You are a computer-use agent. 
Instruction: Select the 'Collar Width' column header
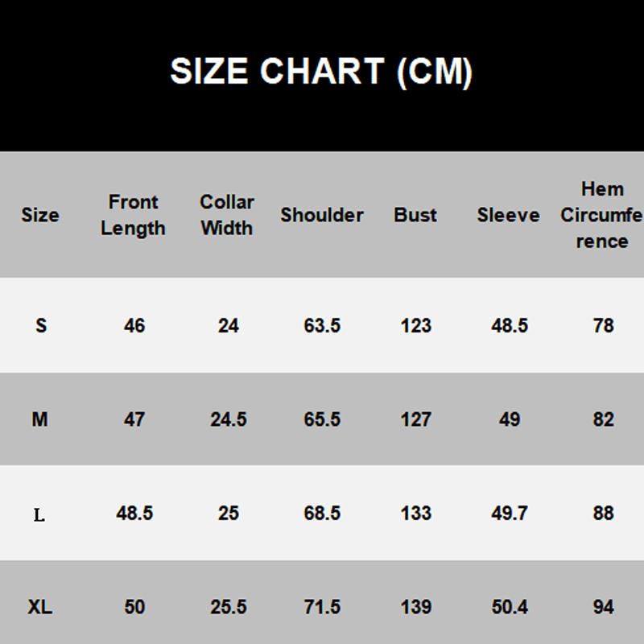(227, 215)
